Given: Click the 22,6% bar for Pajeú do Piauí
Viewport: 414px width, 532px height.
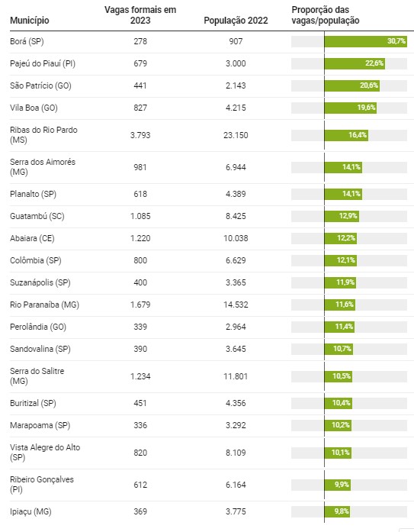Looking at the screenshot, I should (355, 63).
